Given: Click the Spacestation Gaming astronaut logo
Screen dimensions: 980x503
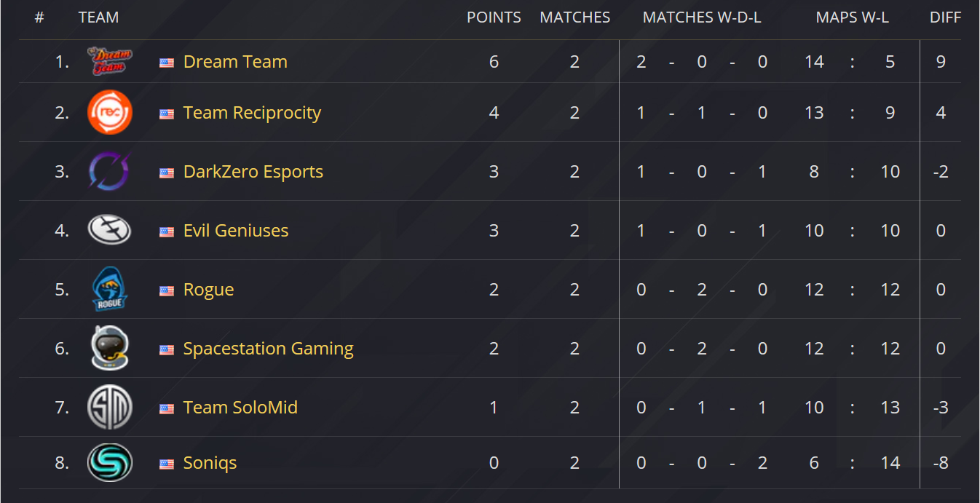Looking at the screenshot, I should point(109,348).
